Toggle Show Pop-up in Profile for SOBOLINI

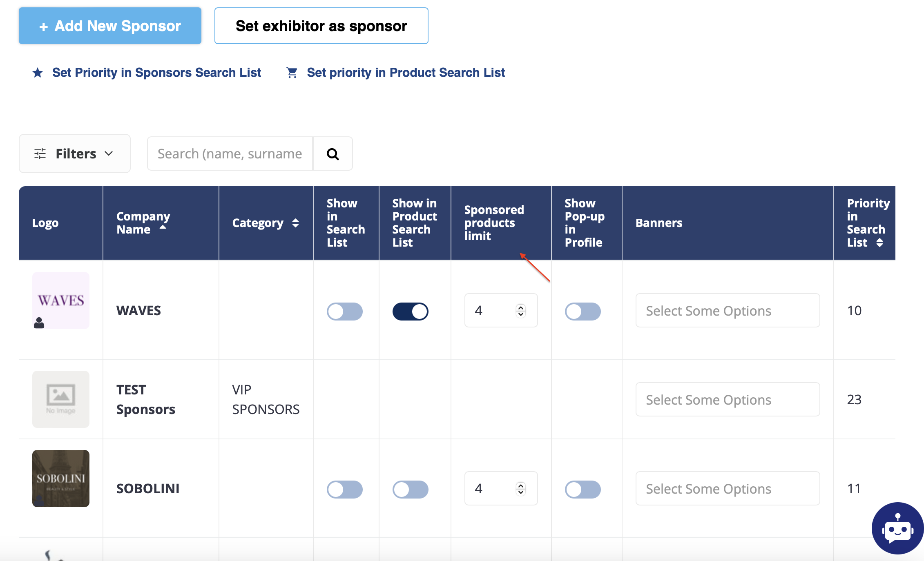click(x=583, y=490)
